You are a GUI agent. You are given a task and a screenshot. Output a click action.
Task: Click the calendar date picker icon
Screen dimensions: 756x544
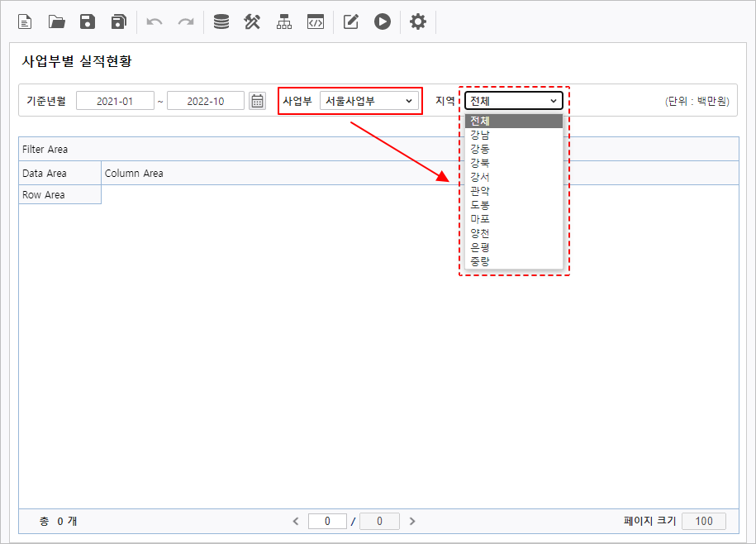point(257,101)
